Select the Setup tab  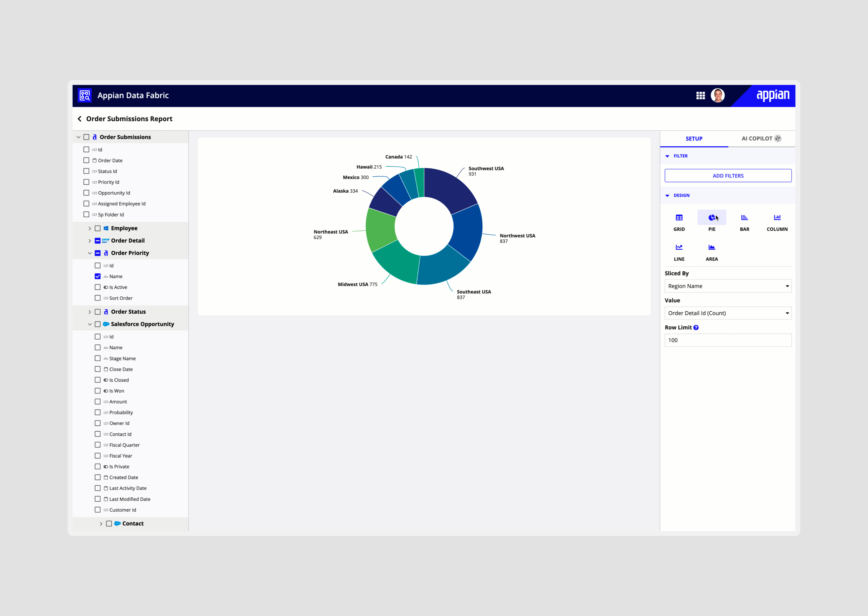[x=693, y=139]
